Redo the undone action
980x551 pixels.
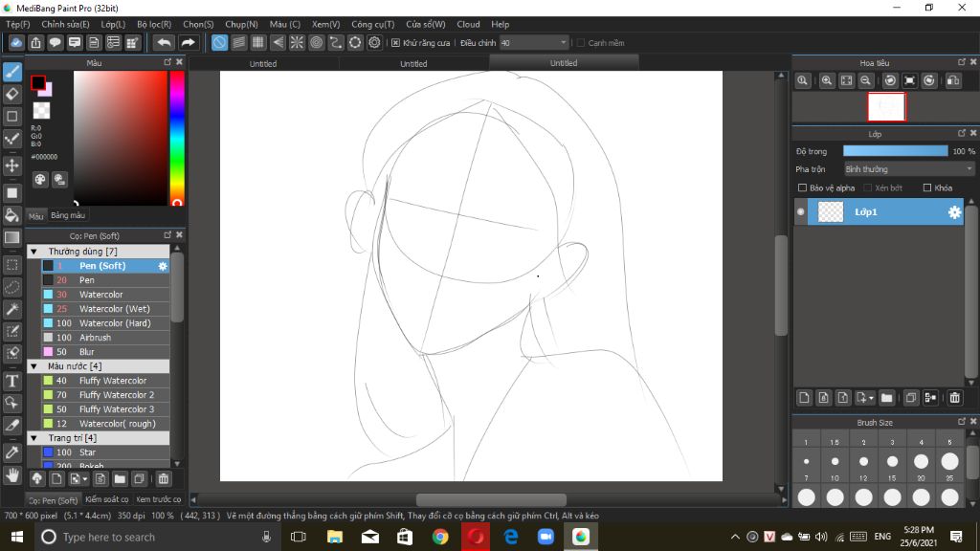coord(188,42)
